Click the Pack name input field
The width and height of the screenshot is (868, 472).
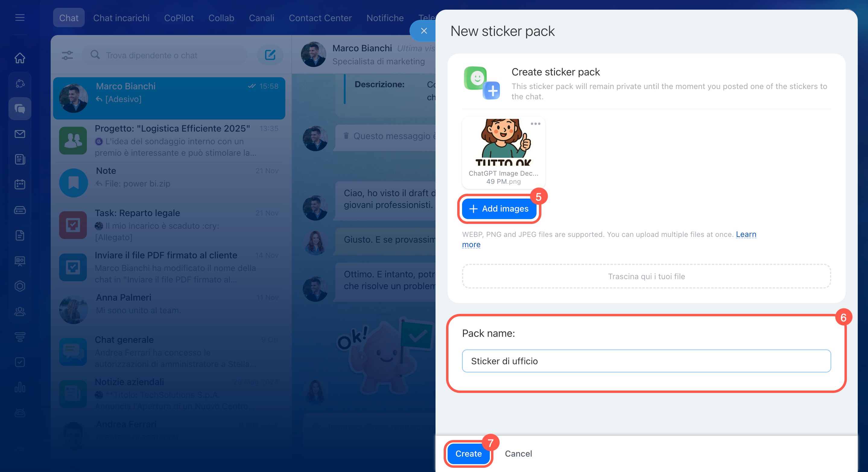646,361
